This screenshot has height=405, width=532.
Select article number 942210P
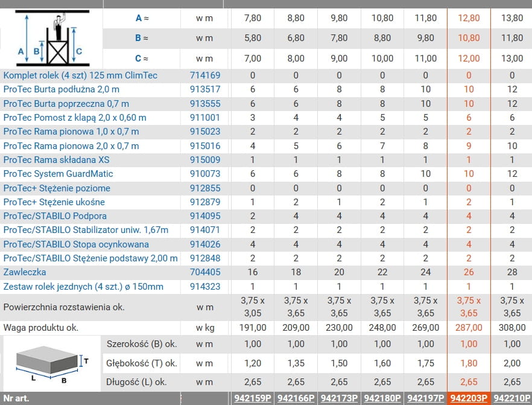coord(512,398)
